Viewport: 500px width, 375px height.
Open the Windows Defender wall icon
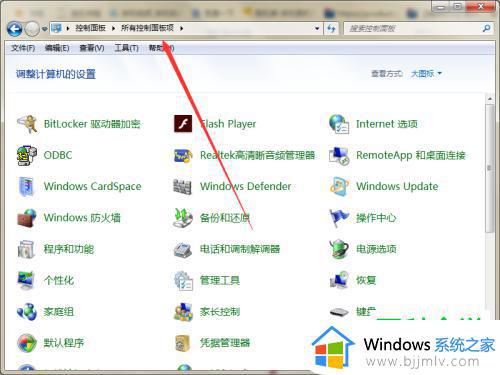pos(183,186)
